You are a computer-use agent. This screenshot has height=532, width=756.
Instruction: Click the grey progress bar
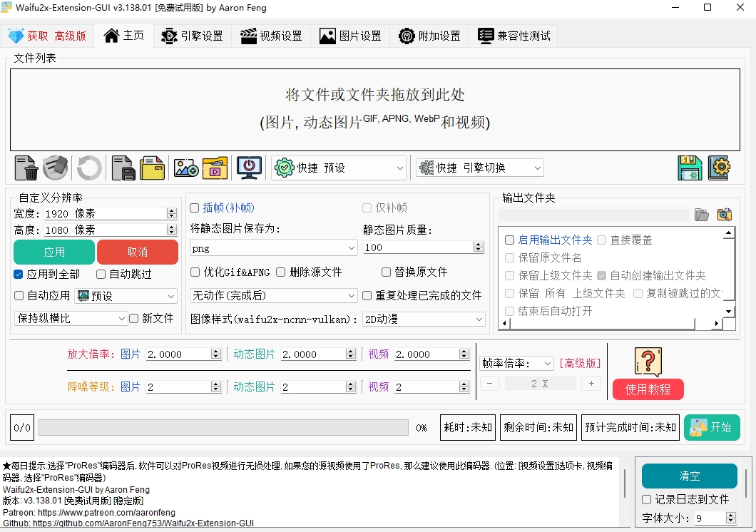[224, 427]
